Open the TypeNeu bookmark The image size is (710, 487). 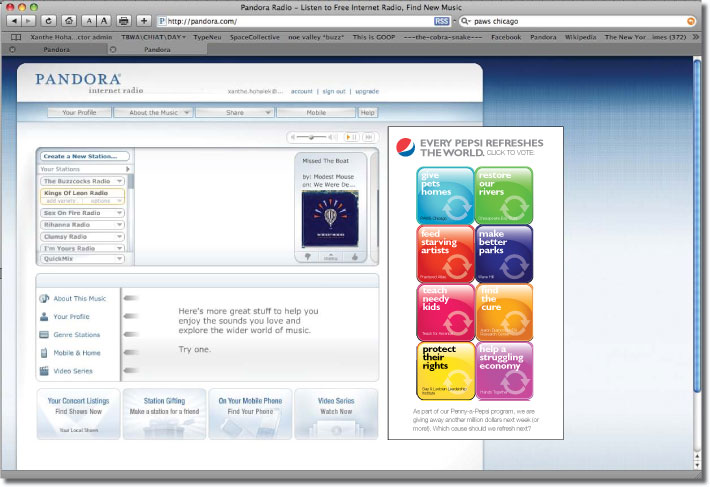207,37
